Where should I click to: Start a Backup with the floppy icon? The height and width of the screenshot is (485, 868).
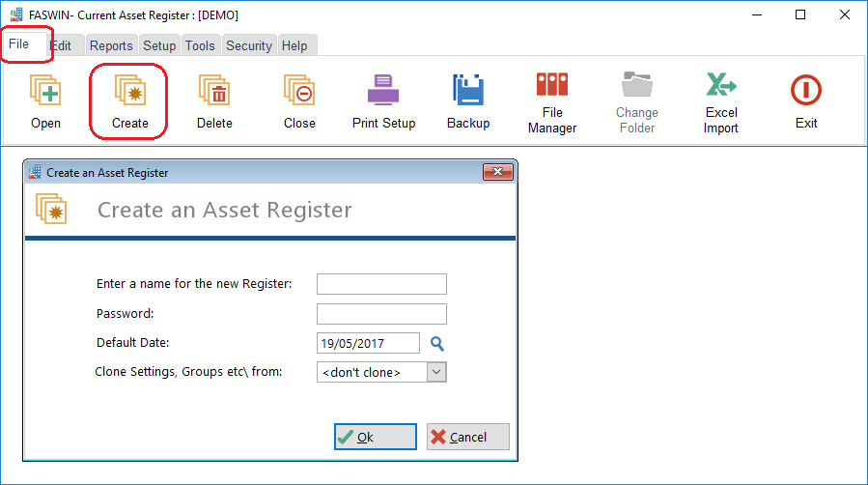(x=468, y=101)
